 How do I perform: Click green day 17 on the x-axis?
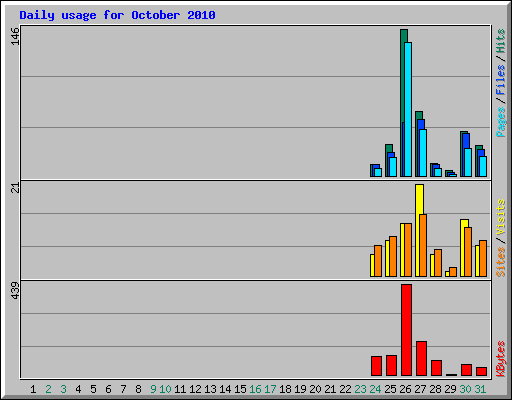270,389
